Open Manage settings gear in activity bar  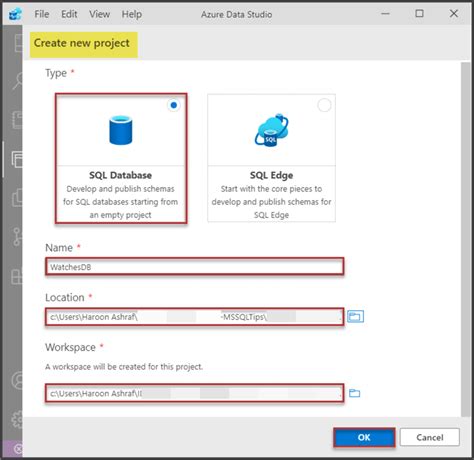[17, 419]
